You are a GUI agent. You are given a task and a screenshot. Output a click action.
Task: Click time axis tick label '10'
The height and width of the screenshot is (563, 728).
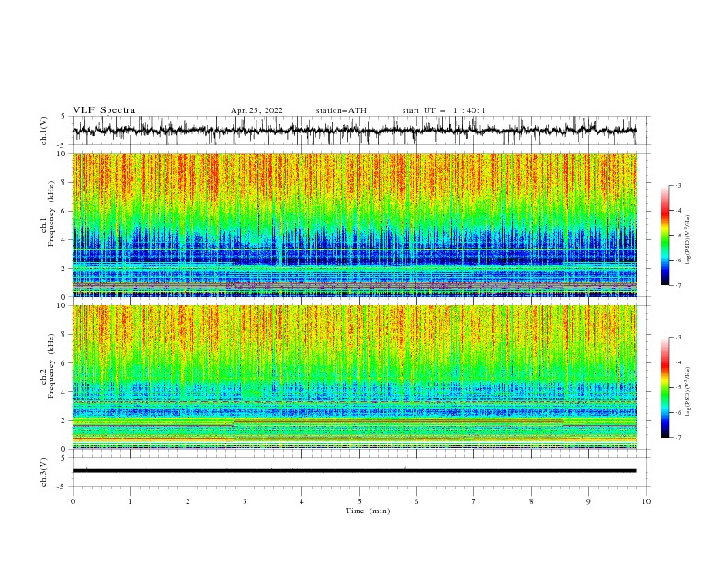click(x=646, y=501)
